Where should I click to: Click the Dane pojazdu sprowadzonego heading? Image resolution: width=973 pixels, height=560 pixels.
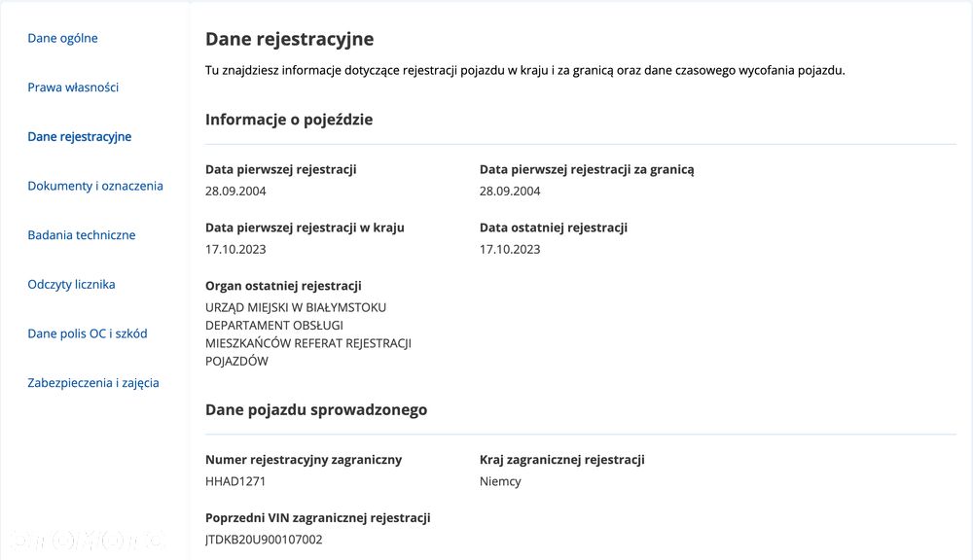point(316,409)
